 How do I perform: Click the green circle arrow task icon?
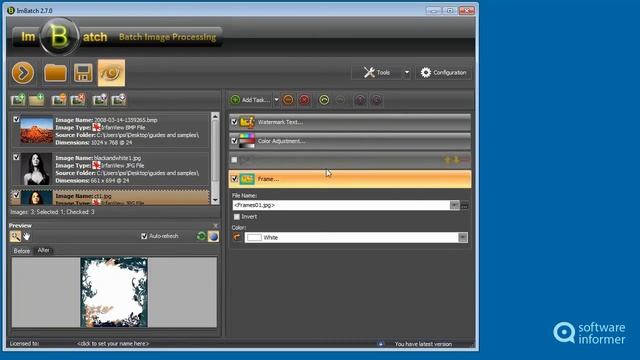[324, 100]
